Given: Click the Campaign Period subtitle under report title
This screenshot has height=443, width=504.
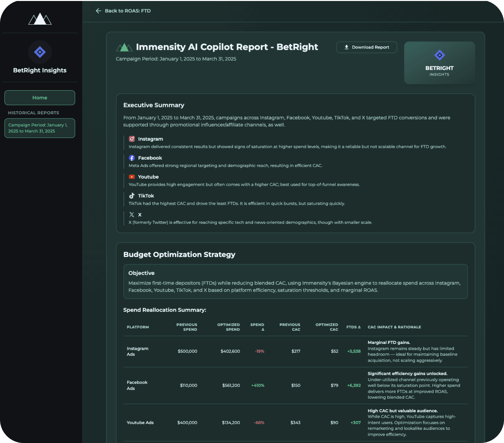Looking at the screenshot, I should (176, 59).
